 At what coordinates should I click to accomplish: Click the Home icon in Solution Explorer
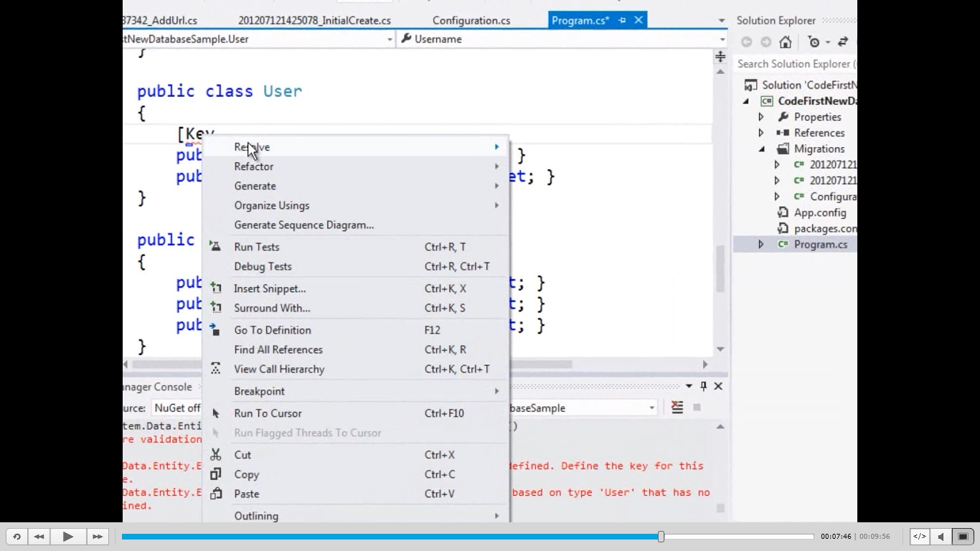click(x=786, y=42)
